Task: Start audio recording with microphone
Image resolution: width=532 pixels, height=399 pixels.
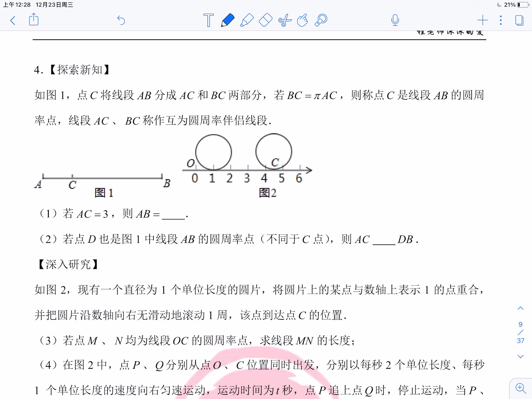Action: pos(395,20)
